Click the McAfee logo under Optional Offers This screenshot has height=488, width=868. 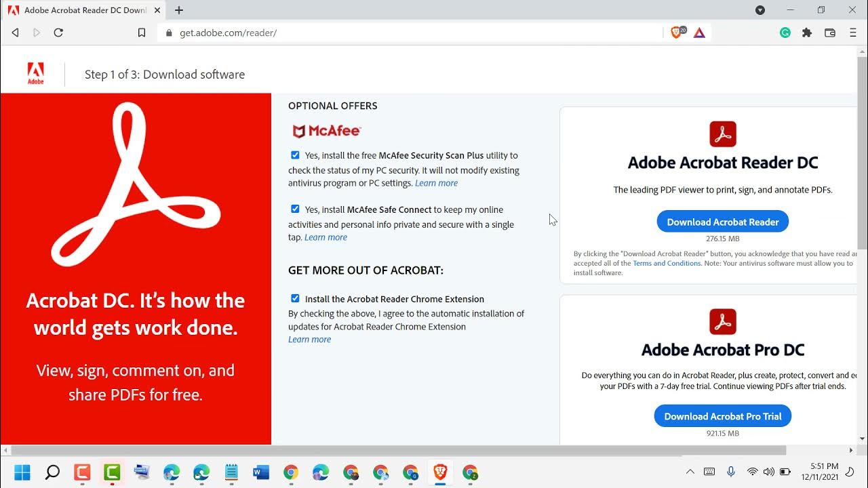click(326, 131)
